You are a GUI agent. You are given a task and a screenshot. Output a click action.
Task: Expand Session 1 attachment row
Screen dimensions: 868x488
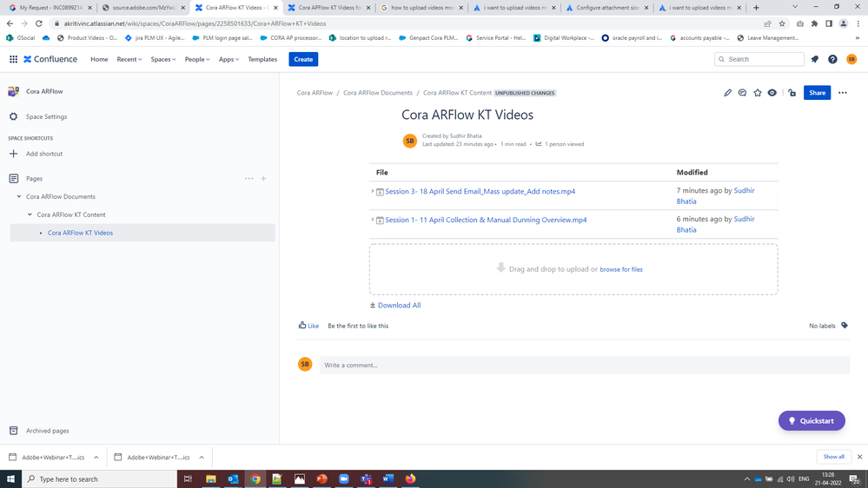(x=373, y=220)
